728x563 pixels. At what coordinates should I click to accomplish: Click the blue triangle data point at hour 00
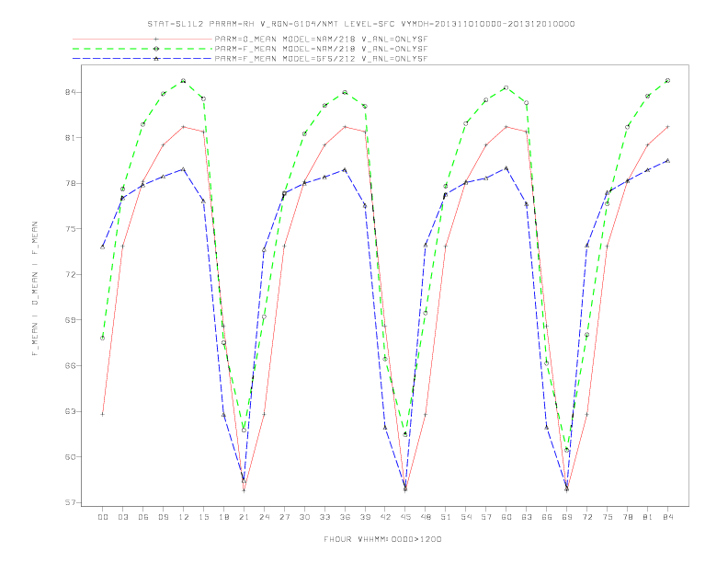coord(103,247)
